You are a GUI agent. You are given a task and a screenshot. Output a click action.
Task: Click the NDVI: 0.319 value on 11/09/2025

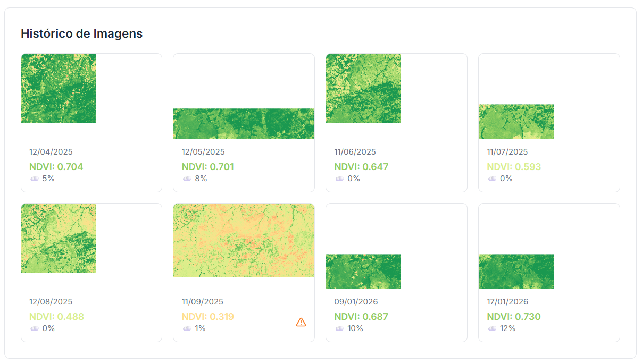(x=207, y=316)
